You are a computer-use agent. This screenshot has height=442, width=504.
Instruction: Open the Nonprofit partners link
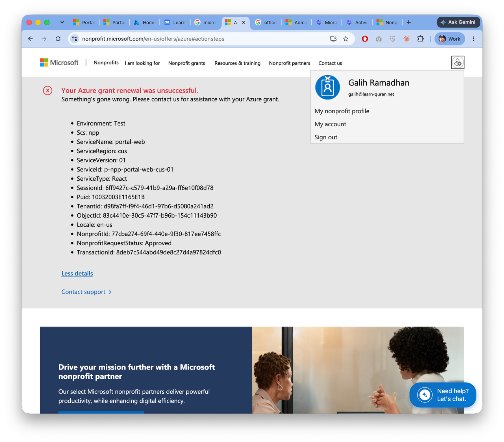289,63
